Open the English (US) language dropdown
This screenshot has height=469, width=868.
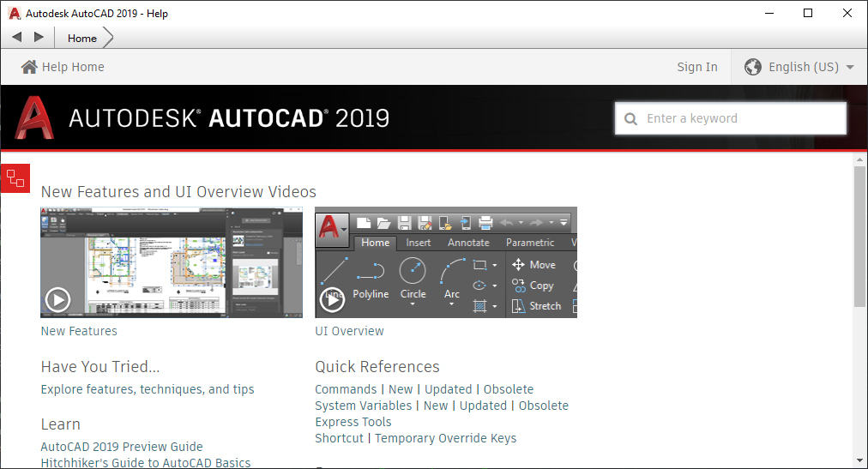pos(799,67)
